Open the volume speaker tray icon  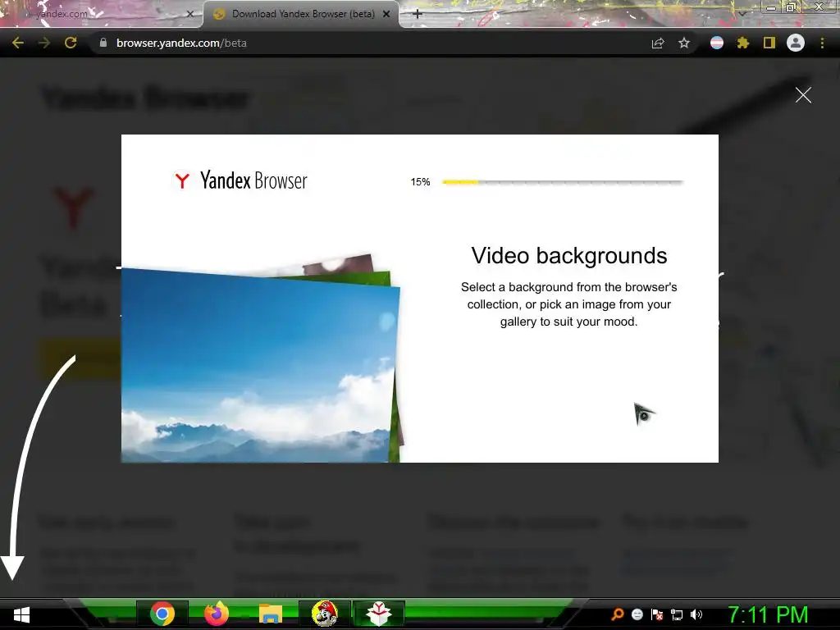696,614
